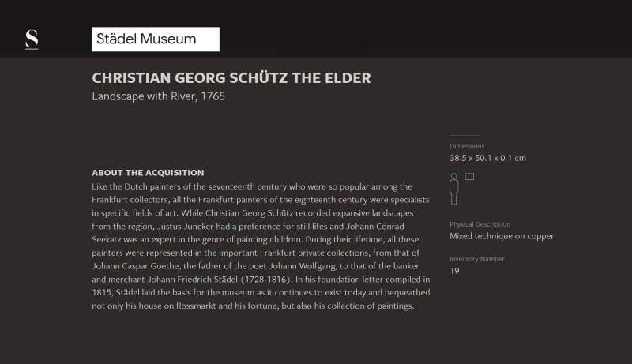This screenshot has height=364, width=632.
Task: Click the title Landscape with River, 1765
Action: pyautogui.click(x=159, y=96)
